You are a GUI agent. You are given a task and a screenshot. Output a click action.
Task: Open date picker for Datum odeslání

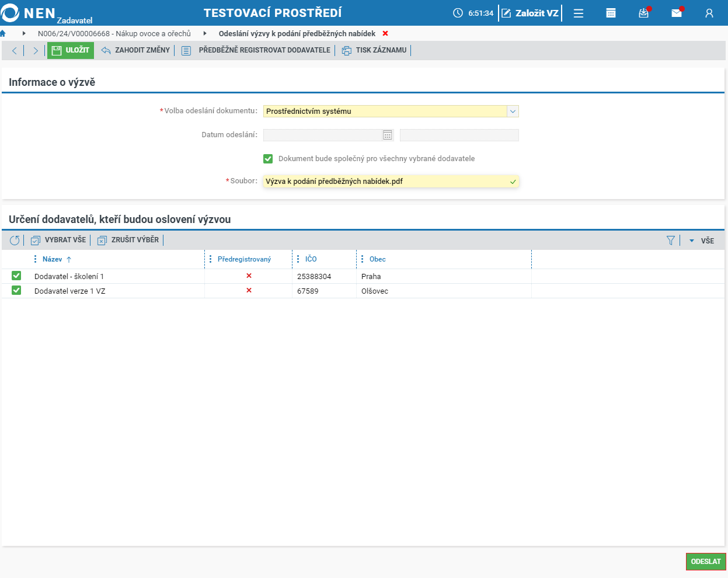pyautogui.click(x=388, y=135)
